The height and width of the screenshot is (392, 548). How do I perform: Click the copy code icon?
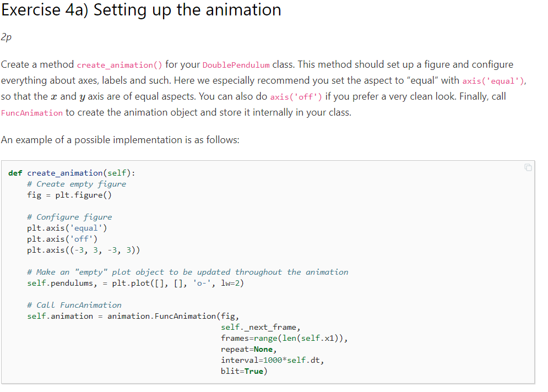pos(528,167)
